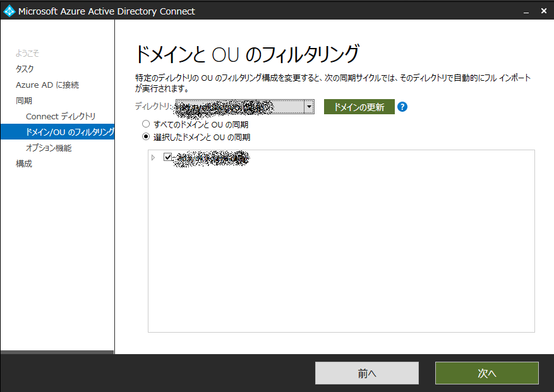Open Connect ディレクトリ sidebar item
Screen dimensions: 554x392
click(x=61, y=116)
